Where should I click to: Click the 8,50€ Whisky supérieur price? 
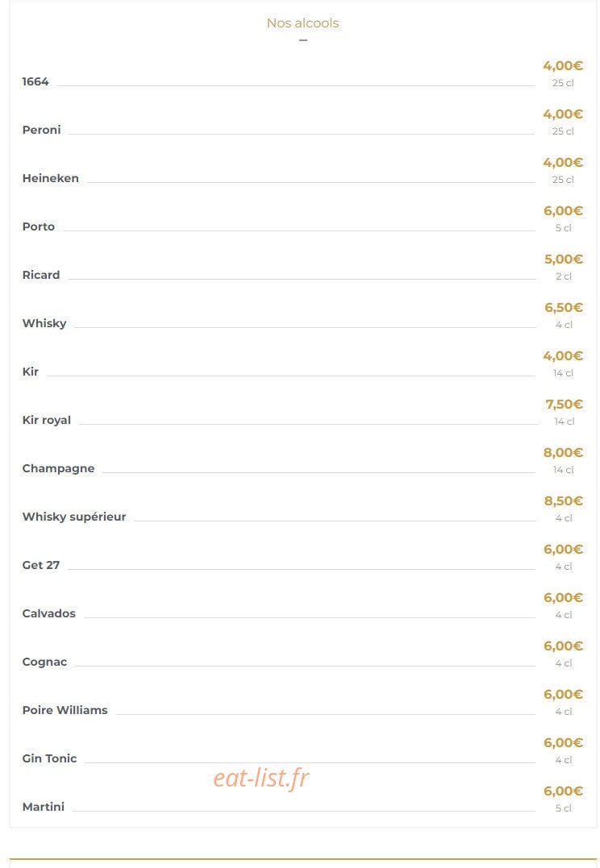[x=564, y=500]
